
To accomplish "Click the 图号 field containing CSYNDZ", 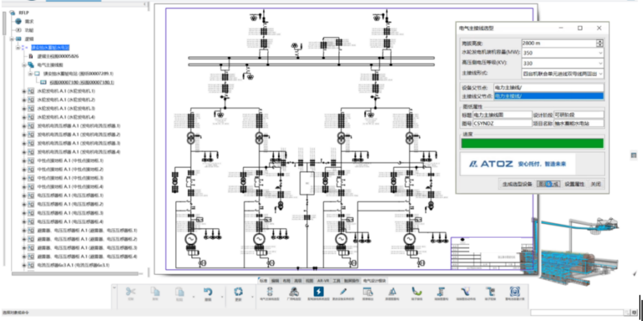I will [x=502, y=123].
